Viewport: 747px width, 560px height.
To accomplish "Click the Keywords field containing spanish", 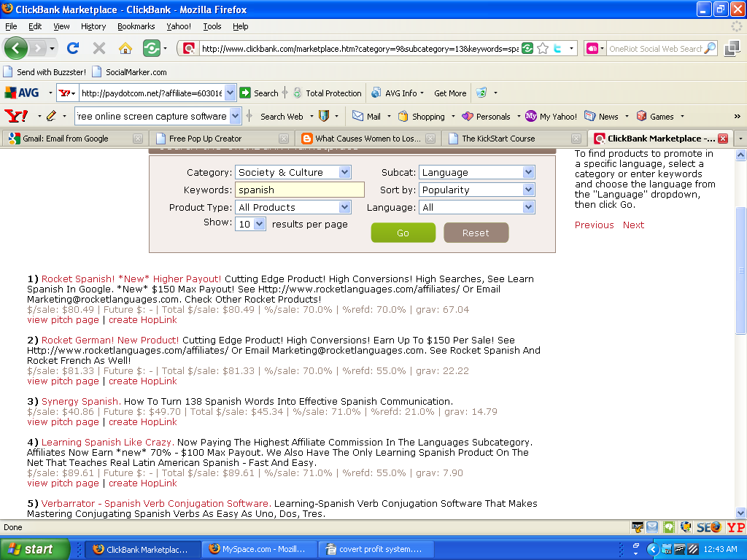I will coord(299,190).
